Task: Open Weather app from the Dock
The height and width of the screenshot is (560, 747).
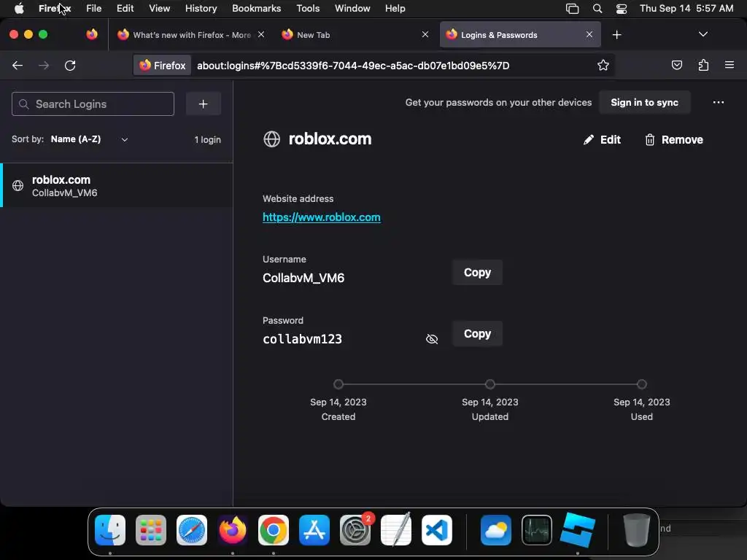Action: (496, 530)
